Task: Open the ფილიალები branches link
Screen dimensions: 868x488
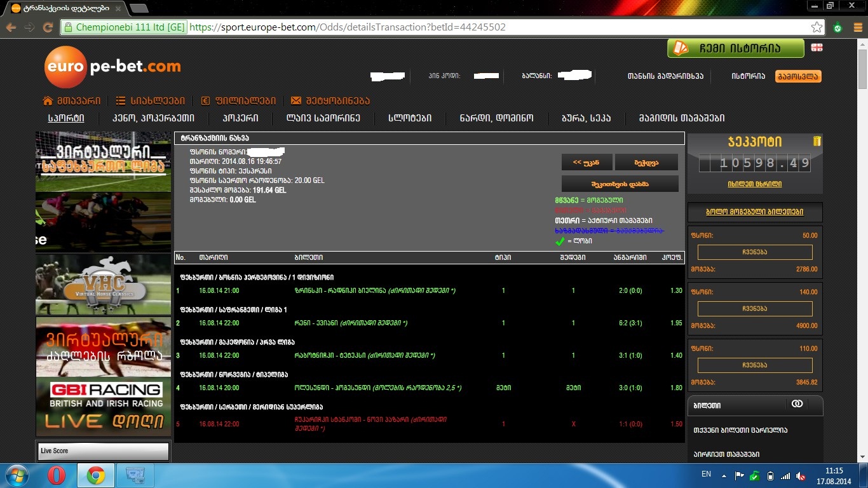Action: (245, 100)
